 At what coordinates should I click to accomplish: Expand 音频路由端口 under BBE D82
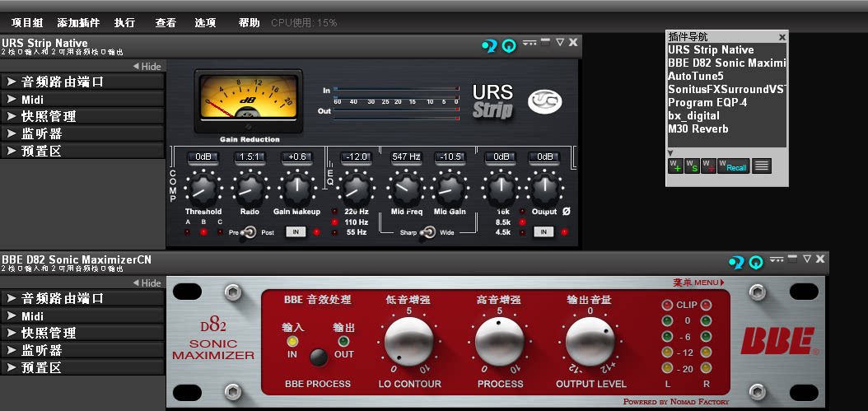point(82,298)
